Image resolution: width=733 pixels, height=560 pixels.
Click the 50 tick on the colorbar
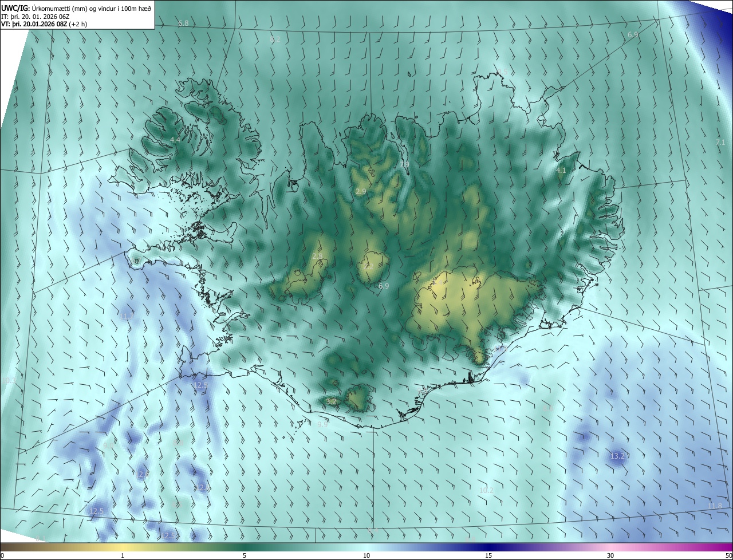(728, 555)
